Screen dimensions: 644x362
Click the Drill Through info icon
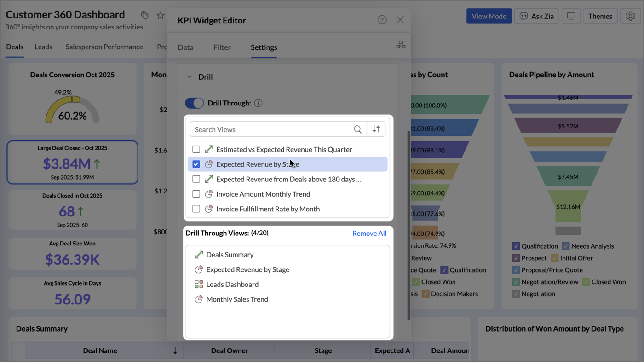(x=259, y=103)
